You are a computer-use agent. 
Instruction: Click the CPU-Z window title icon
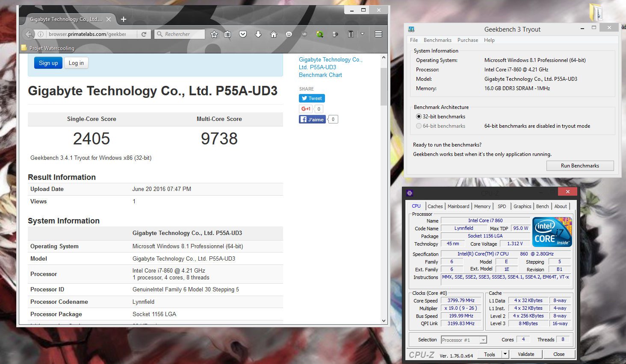[410, 193]
